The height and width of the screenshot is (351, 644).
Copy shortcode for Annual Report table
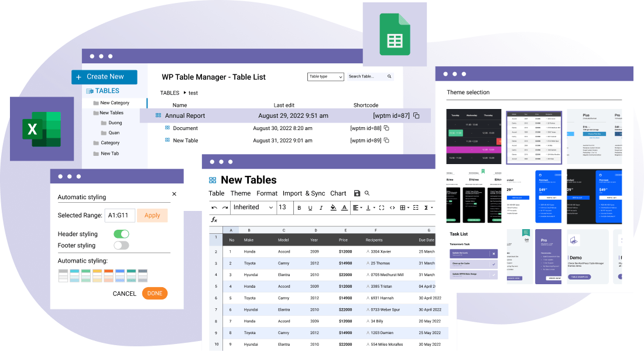tap(416, 115)
